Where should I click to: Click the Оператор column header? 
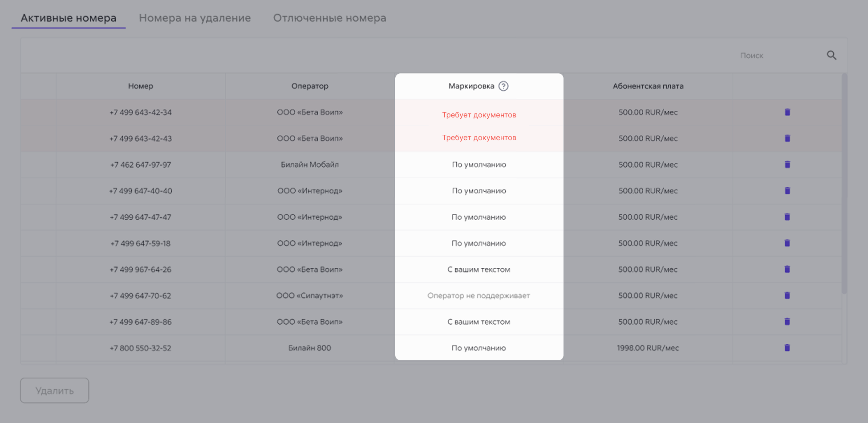(x=310, y=86)
